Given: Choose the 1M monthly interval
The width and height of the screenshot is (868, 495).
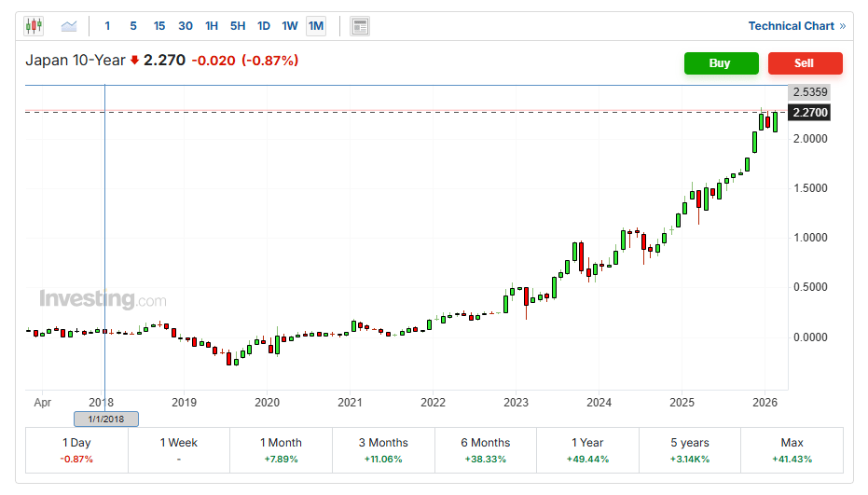Looking at the screenshot, I should [x=316, y=26].
